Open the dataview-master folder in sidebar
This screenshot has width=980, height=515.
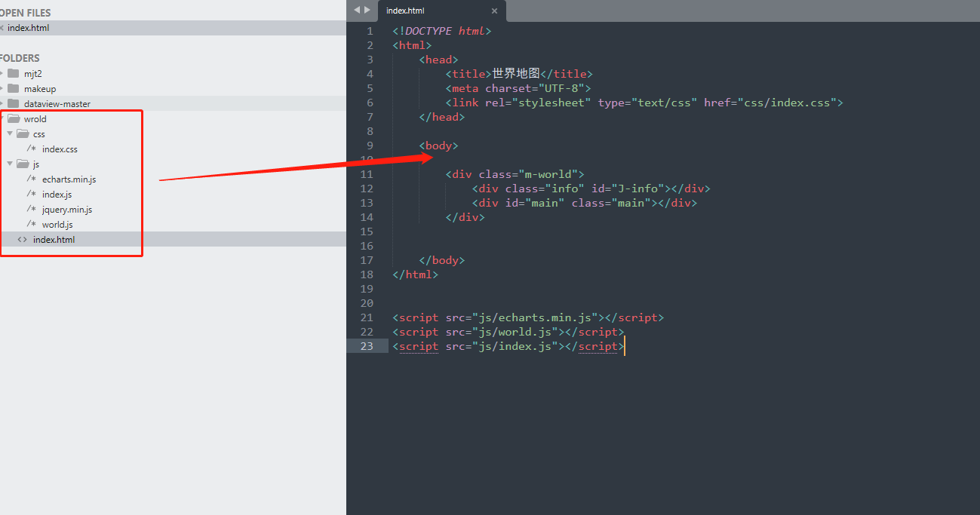point(57,104)
